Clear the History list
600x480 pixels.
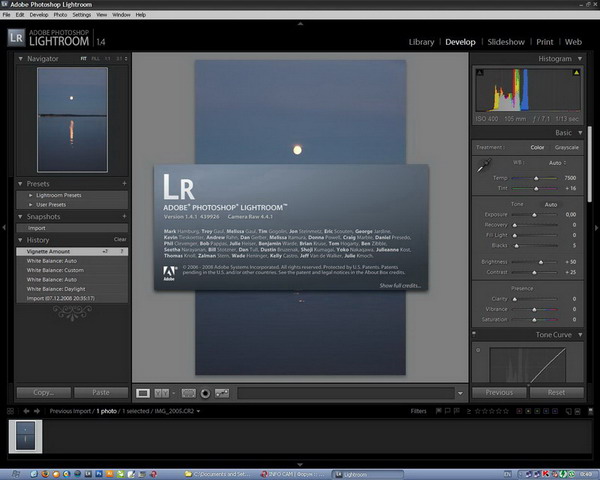[120, 239]
